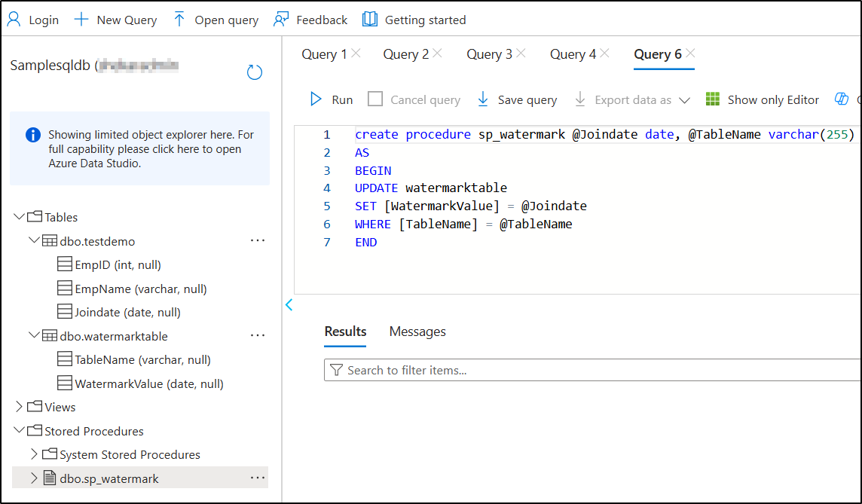862x504 pixels.
Task: Click editor line number 7
Action: tap(326, 243)
